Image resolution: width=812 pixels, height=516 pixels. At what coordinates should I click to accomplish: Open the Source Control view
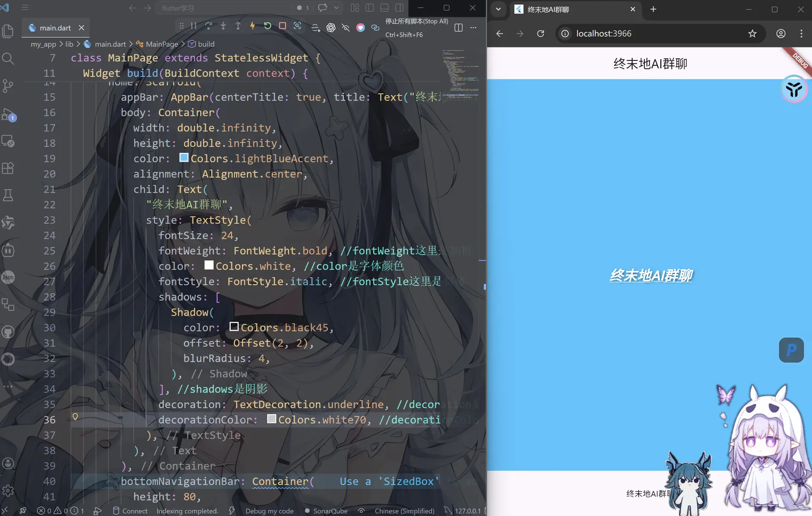click(8, 86)
